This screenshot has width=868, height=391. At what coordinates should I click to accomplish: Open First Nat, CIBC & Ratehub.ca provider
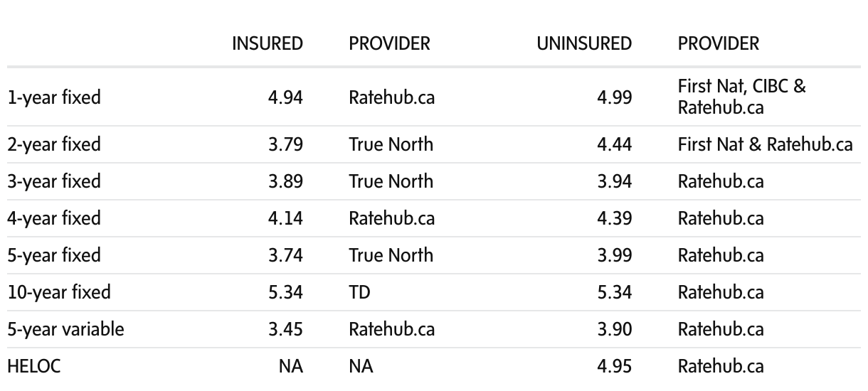(741, 97)
